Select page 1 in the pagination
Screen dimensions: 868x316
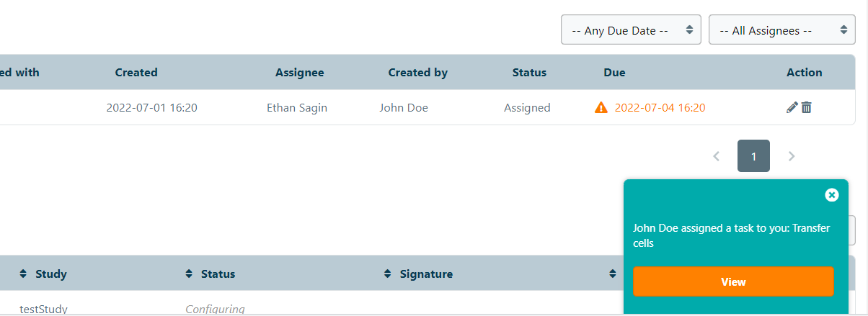(x=753, y=156)
